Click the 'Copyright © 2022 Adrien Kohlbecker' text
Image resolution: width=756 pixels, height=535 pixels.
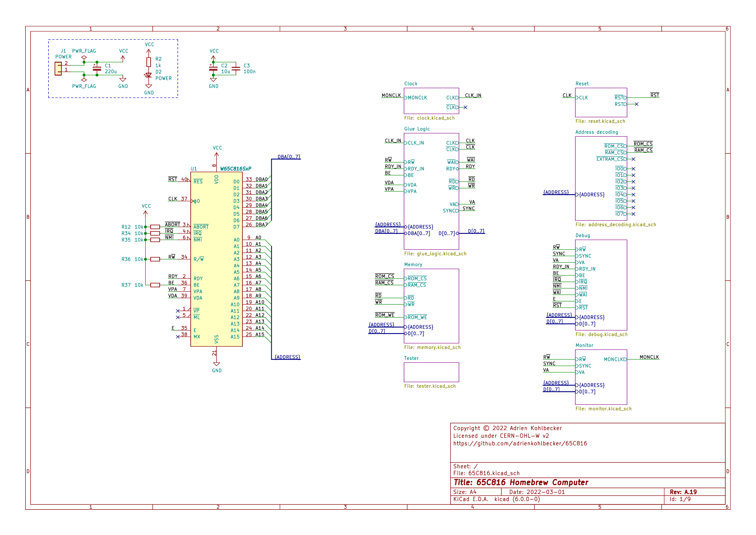click(507, 428)
